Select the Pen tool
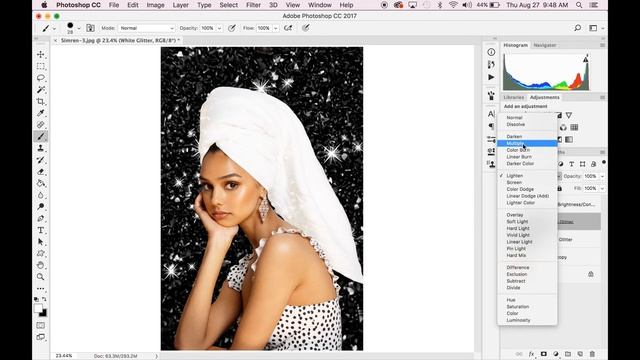 pyautogui.click(x=40, y=219)
